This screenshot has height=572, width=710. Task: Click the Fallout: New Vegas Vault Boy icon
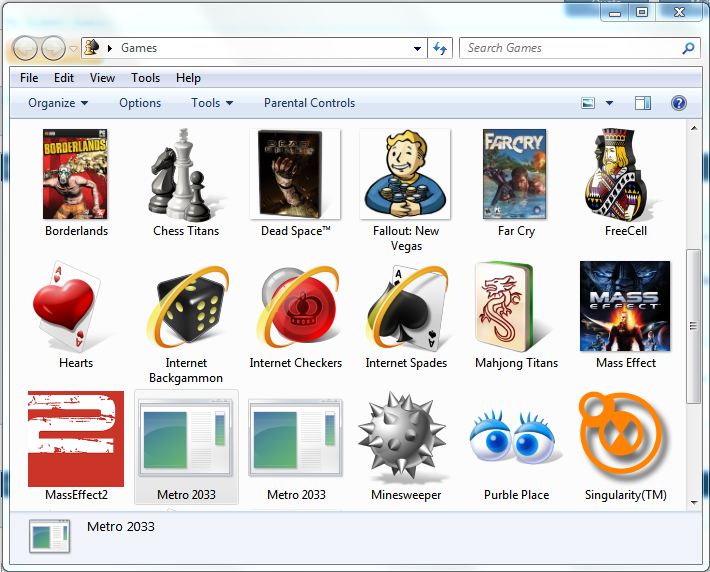coord(405,174)
